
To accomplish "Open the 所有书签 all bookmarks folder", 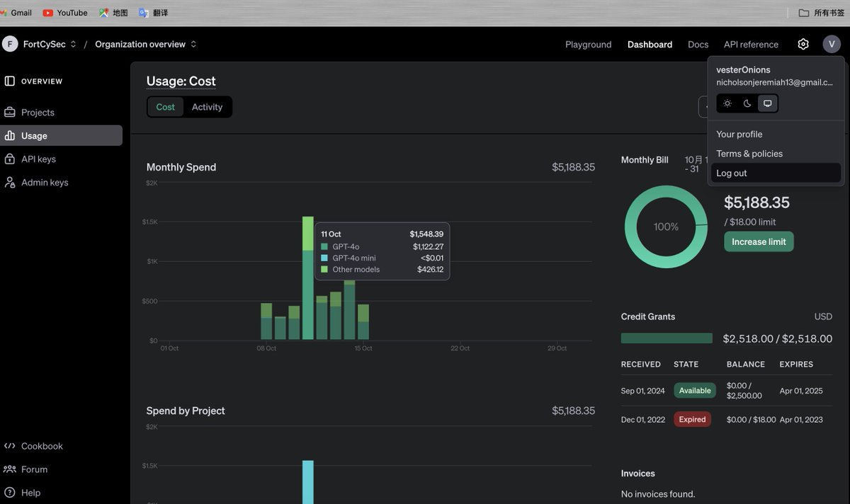I will click(821, 13).
